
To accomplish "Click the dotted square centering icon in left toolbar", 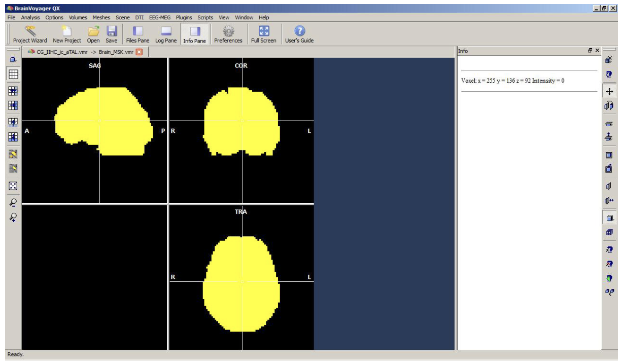I will click(13, 186).
